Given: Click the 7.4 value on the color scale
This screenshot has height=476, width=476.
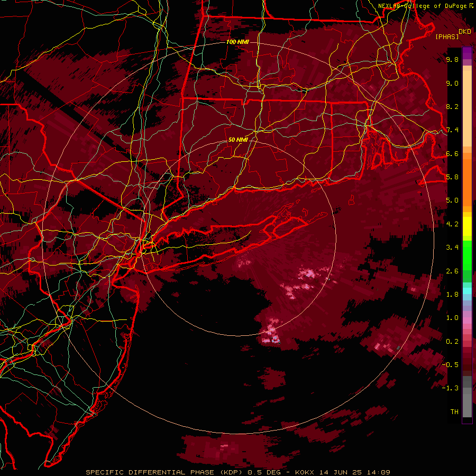Looking at the screenshot, I should tap(452, 130).
